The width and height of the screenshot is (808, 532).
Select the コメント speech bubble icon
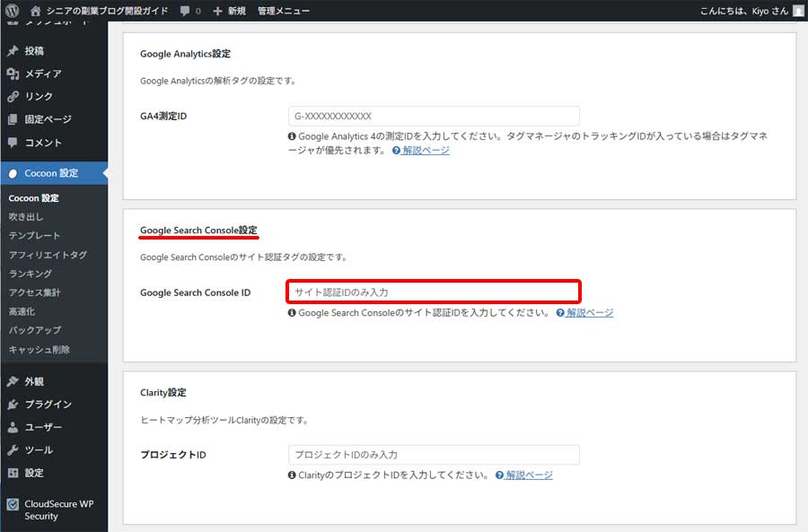13,141
